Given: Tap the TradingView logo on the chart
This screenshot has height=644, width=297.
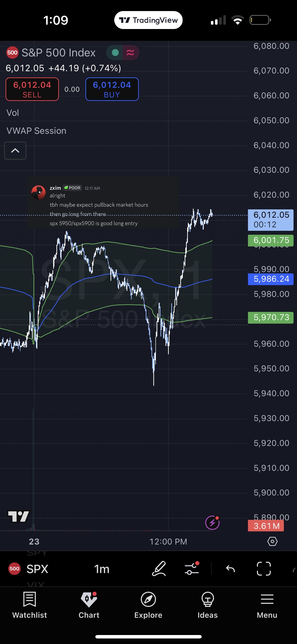Looking at the screenshot, I should [18, 516].
